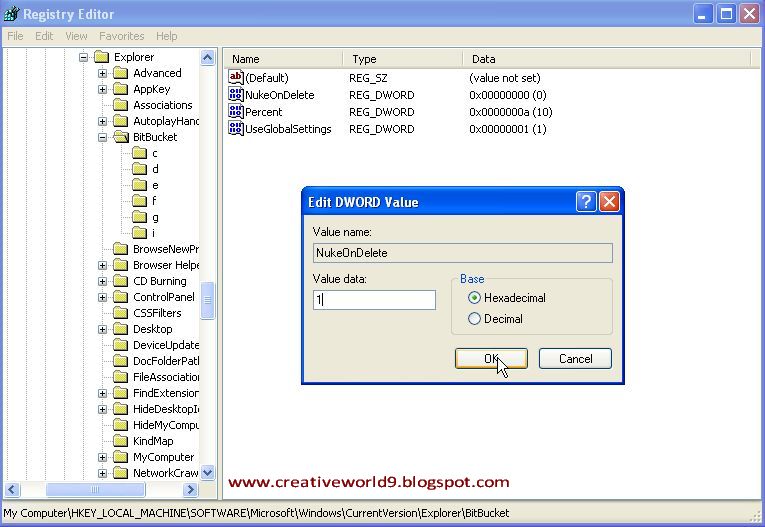Click the KindMap folder icon

(x=121, y=441)
